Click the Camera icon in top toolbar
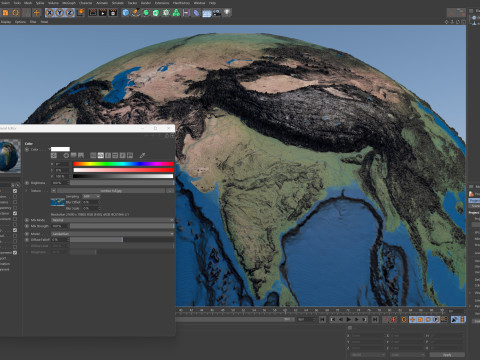Screen dimensions: 480x360 (x=217, y=13)
